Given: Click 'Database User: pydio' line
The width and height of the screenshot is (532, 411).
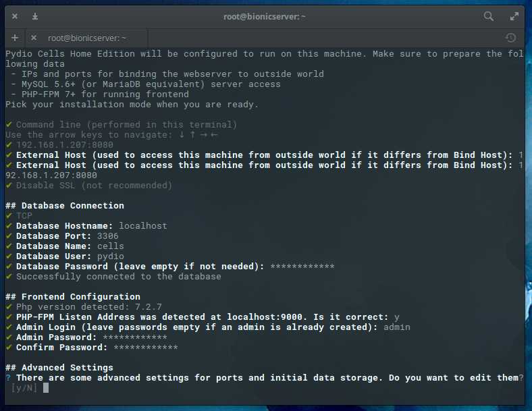Looking at the screenshot, I should coord(65,256).
